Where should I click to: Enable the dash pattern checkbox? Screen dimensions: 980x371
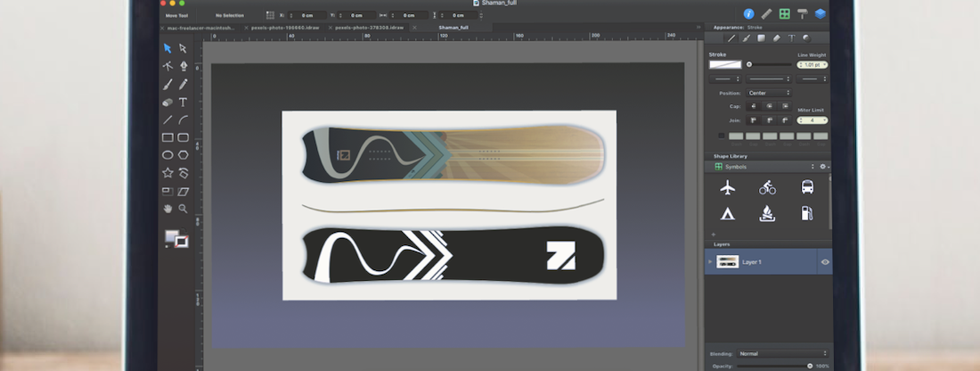(722, 136)
